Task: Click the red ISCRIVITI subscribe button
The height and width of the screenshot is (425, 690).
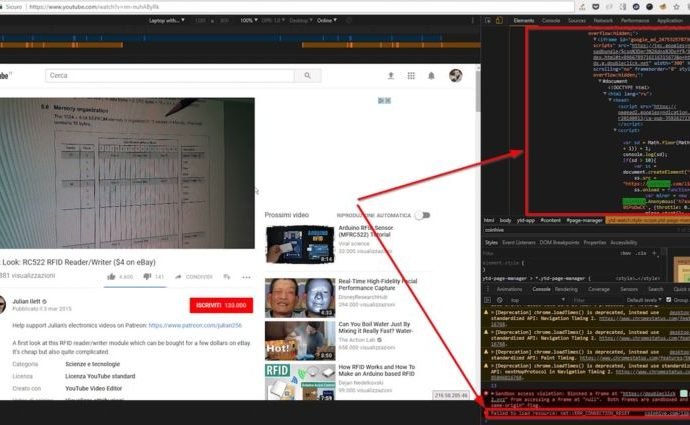Action: 221,305
